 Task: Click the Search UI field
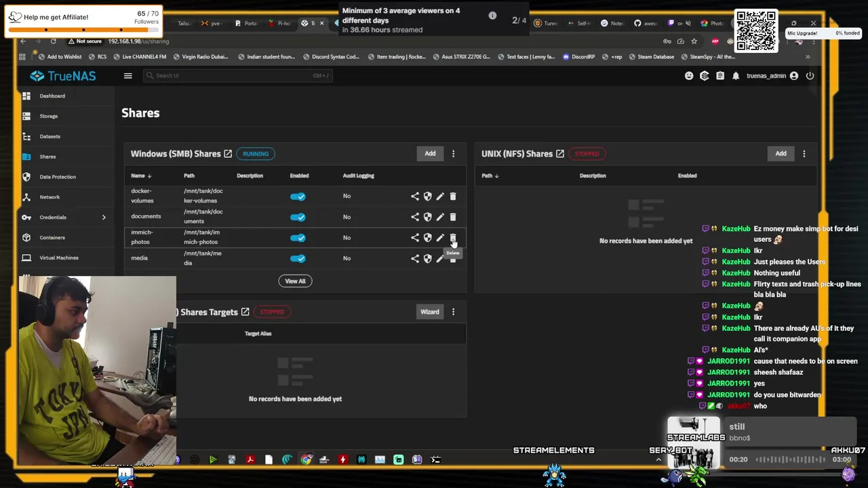(x=237, y=76)
